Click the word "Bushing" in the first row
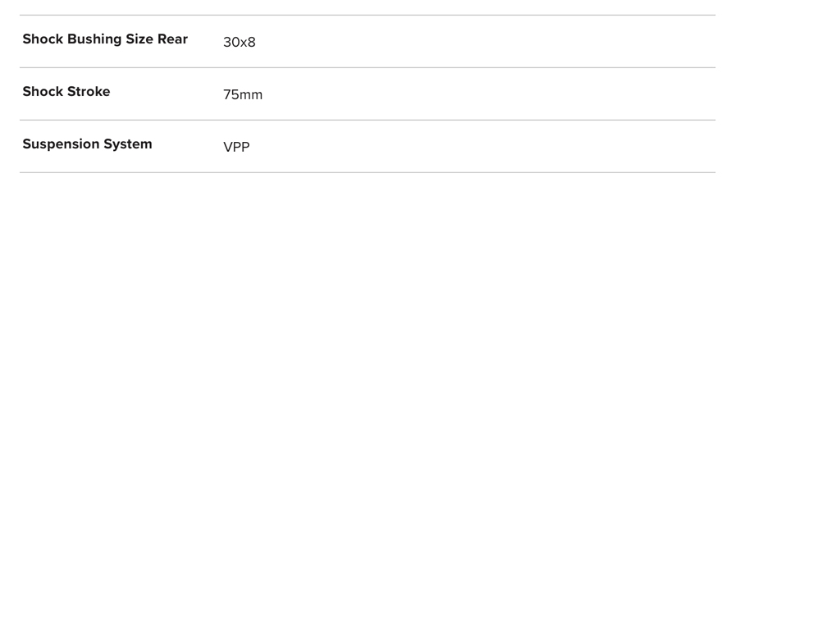The image size is (840, 630). click(94, 39)
